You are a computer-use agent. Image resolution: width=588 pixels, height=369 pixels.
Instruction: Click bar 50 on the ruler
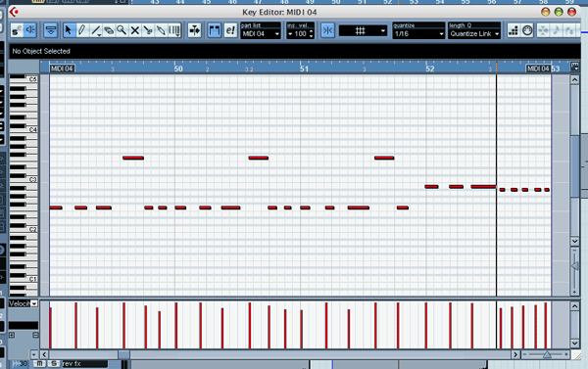point(178,69)
